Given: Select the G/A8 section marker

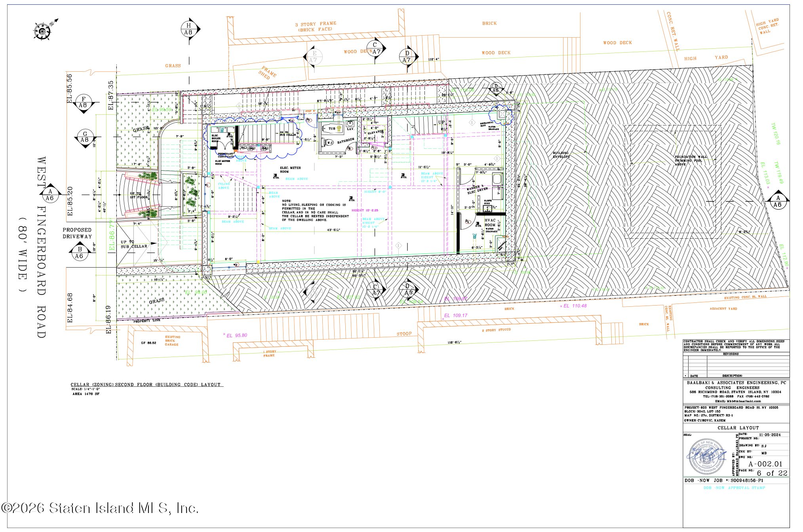Looking at the screenshot, I should tap(84, 137).
